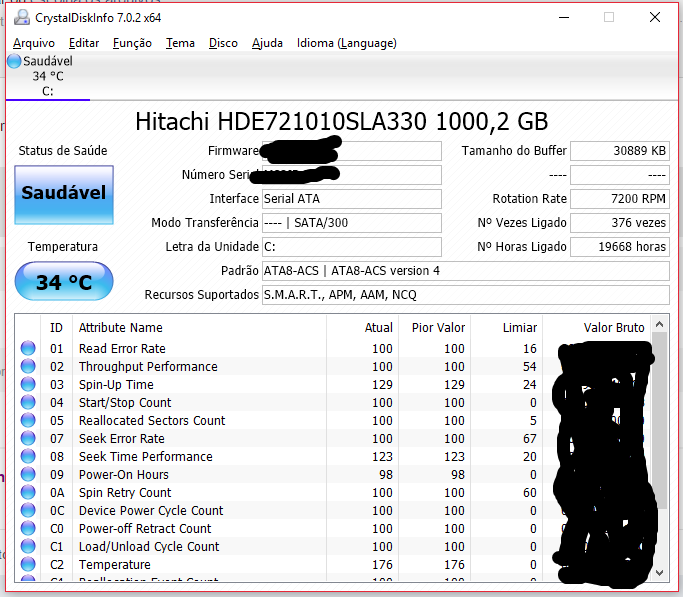The height and width of the screenshot is (597, 687).
Task: Click the Modo Transferência field showing SATA/300
Action: [351, 223]
